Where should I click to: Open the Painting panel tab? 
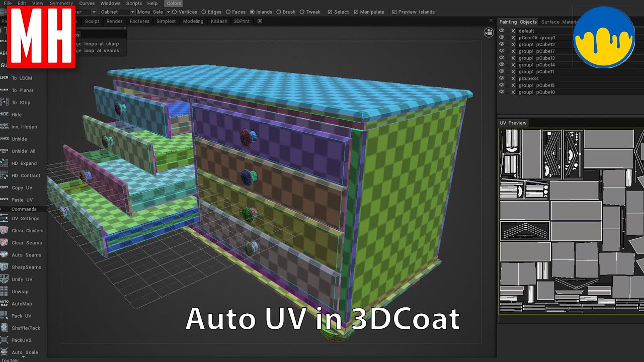(x=508, y=22)
